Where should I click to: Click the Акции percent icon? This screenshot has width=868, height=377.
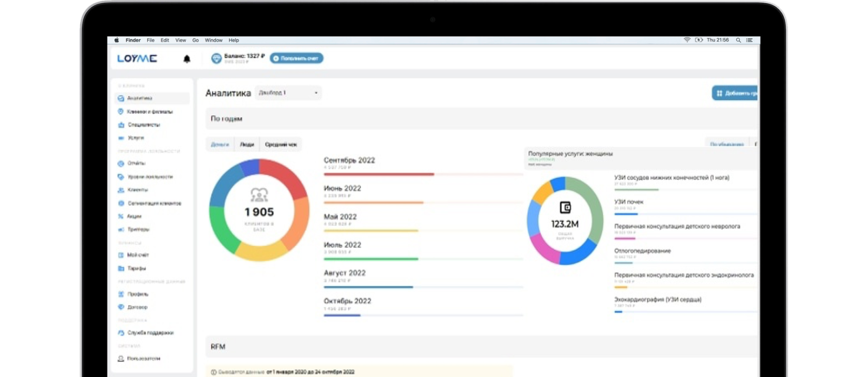click(121, 216)
